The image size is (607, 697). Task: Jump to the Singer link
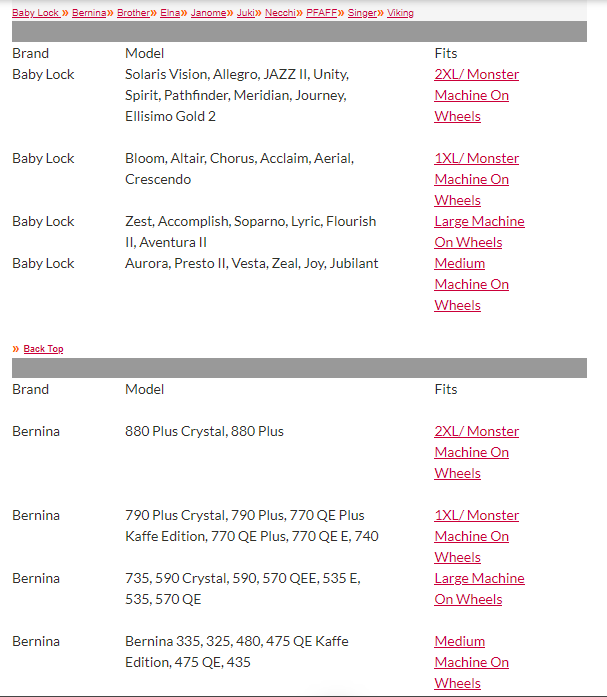coord(361,13)
